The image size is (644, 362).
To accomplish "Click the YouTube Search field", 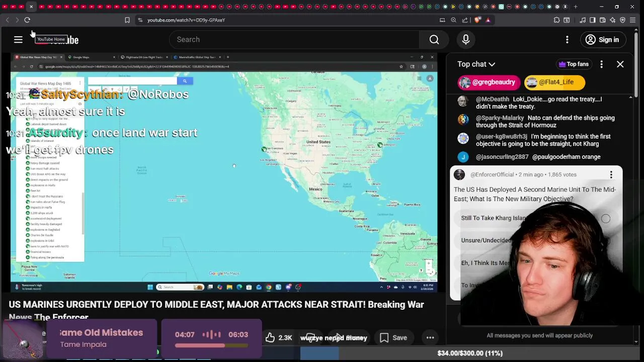I will 294,40.
